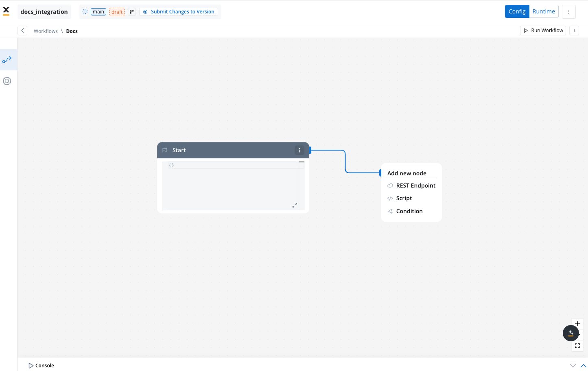Open the Start node's three-dot menu
Viewport: 588px width, 371px height.
299,150
